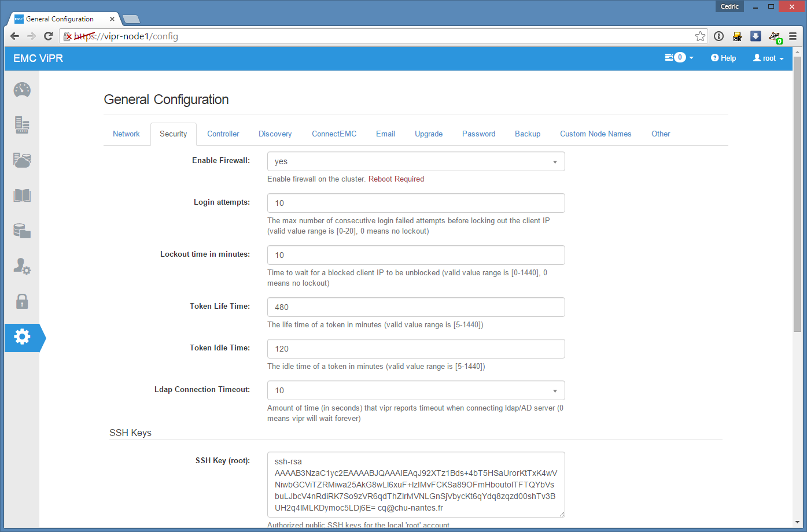Click the EMC ViPR brand link
The width and height of the screenshot is (807, 532).
[x=38, y=58]
